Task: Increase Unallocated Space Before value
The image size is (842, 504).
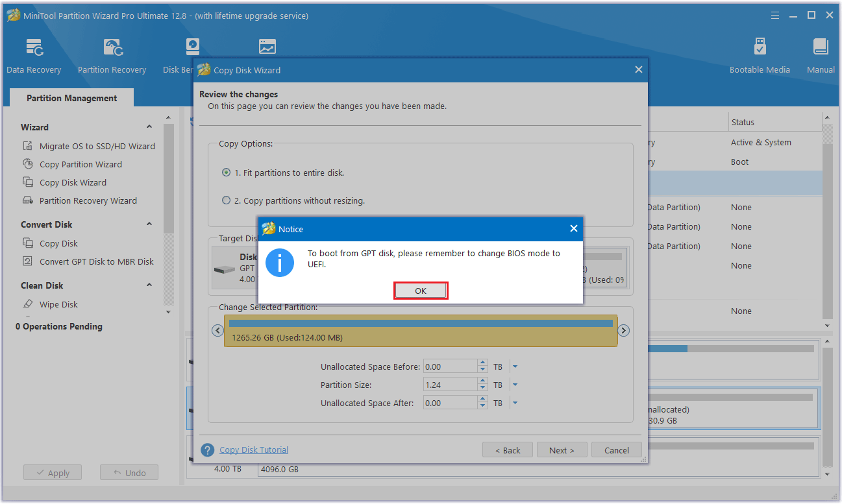Action: point(482,363)
